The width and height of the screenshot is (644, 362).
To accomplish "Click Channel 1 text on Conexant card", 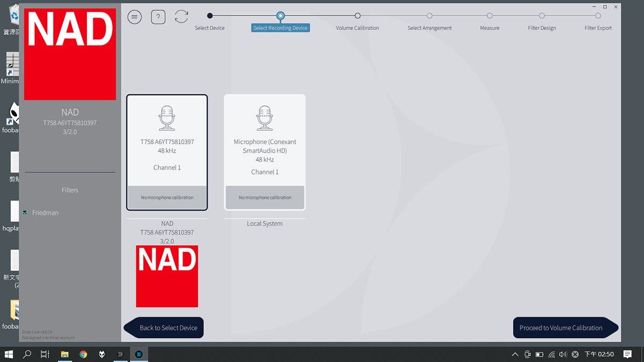I will point(265,172).
